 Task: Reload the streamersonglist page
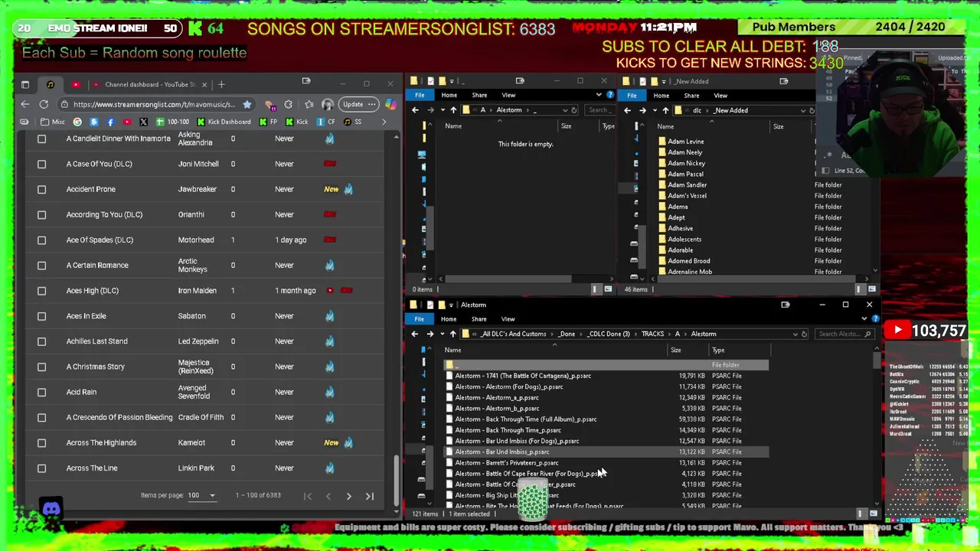pos(44,104)
